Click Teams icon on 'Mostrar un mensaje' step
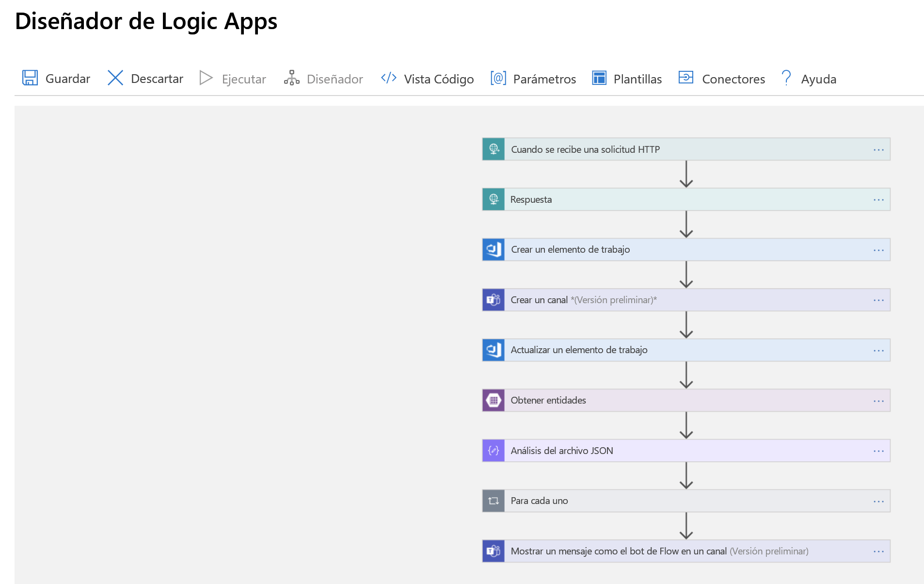This screenshot has height=584, width=924. (494, 551)
